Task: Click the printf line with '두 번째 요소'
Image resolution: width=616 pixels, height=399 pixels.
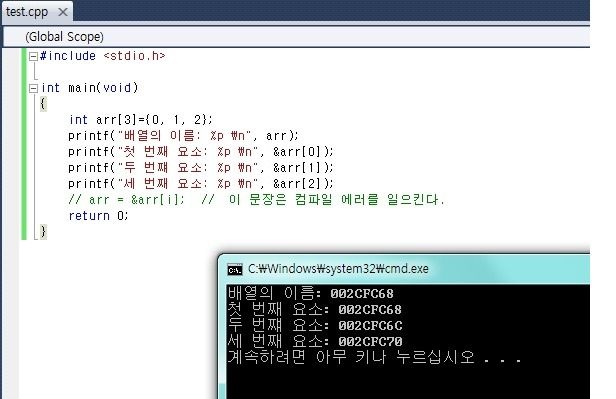Action: (200, 168)
